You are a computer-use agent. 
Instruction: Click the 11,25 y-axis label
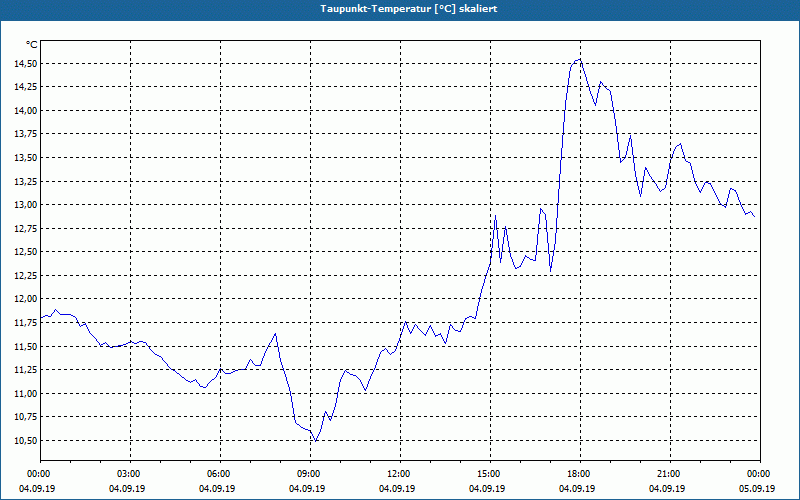tap(24, 370)
